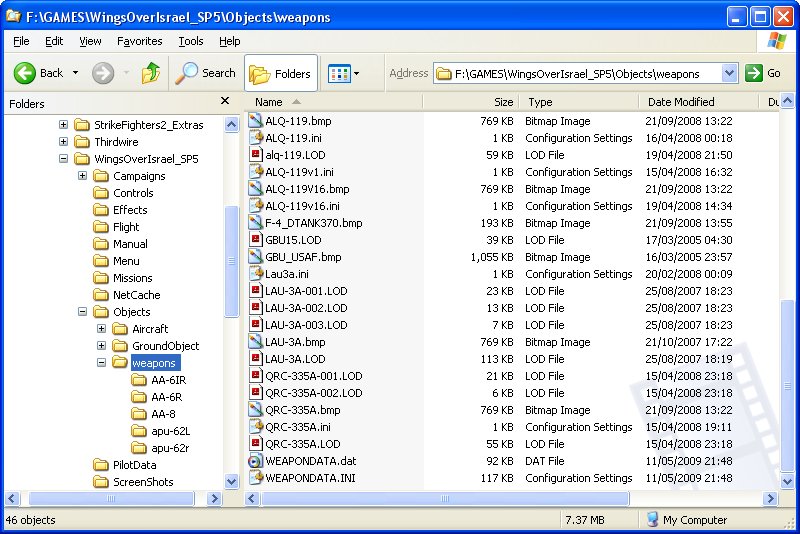This screenshot has width=800, height=534.
Task: Select the ALQ-119.bmp bitmap icon
Action: coord(255,121)
